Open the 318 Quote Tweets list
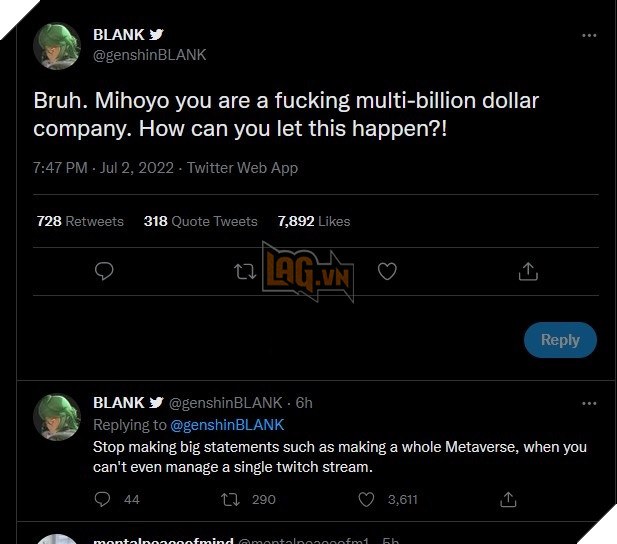 tap(200, 221)
